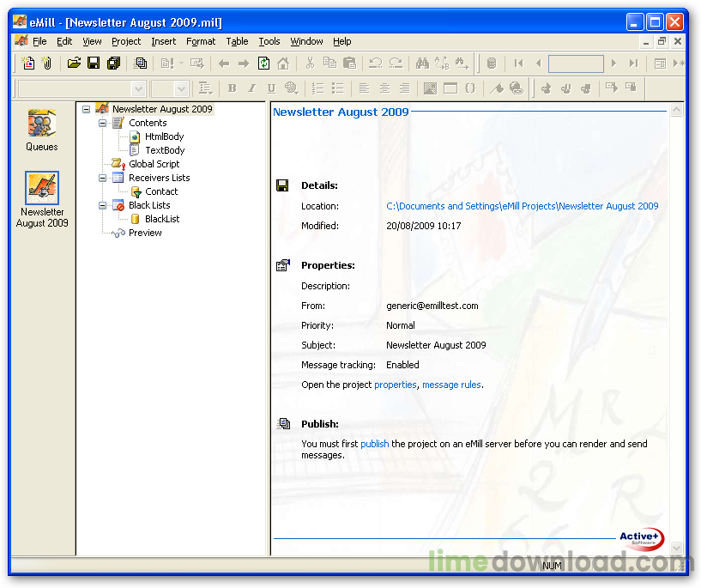Click the Copy toolbar icon
The width and height of the screenshot is (701, 588).
pos(329,64)
